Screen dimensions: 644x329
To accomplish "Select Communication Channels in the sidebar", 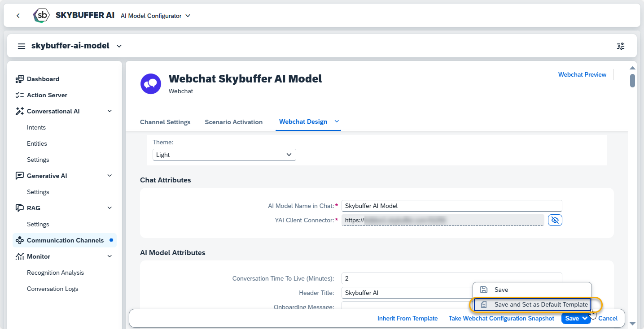I will pos(65,240).
